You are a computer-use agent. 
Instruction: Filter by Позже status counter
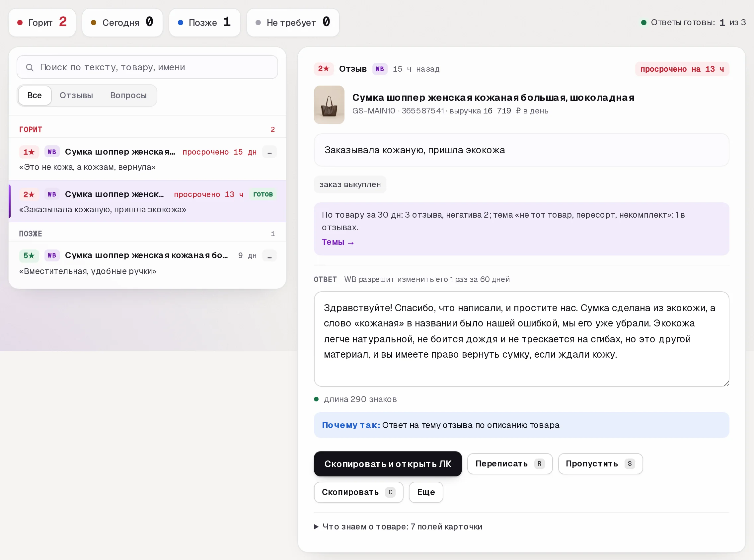[204, 22]
